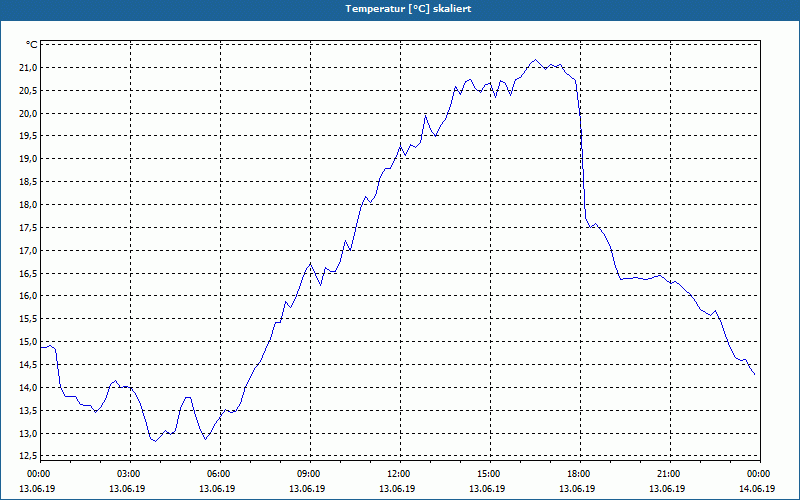
Task: Click the 21:00 time label
Action: coord(668,474)
